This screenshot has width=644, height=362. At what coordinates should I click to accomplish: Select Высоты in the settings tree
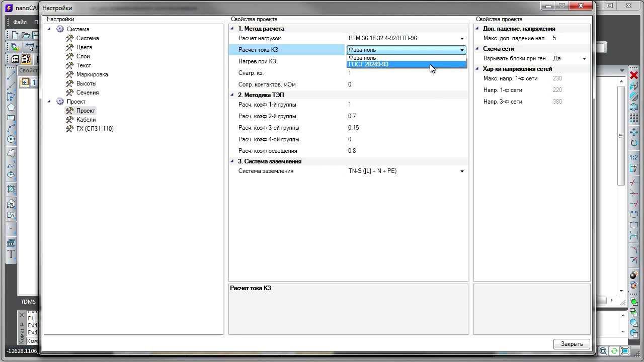[87, 83]
